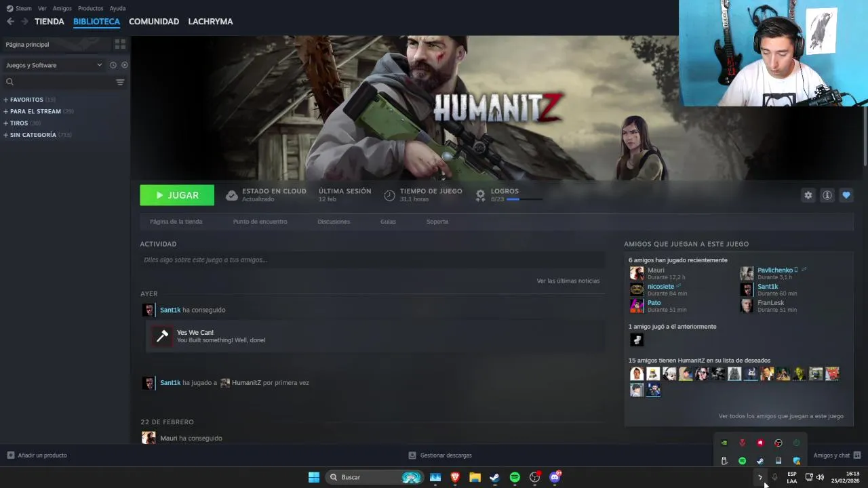Open friend Pavlichenko in friends list
This screenshot has width=868, height=488.
point(775,270)
